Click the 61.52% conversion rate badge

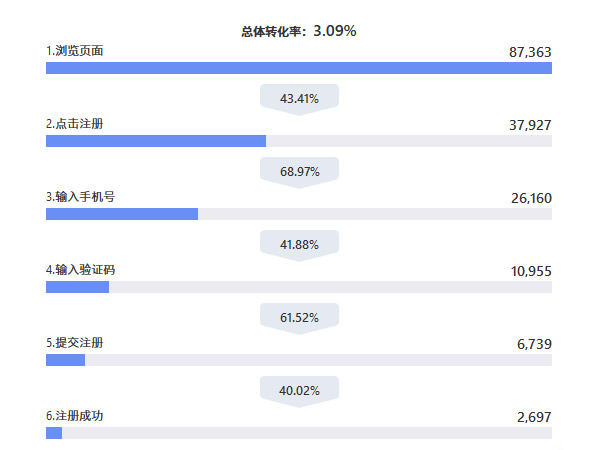click(299, 317)
